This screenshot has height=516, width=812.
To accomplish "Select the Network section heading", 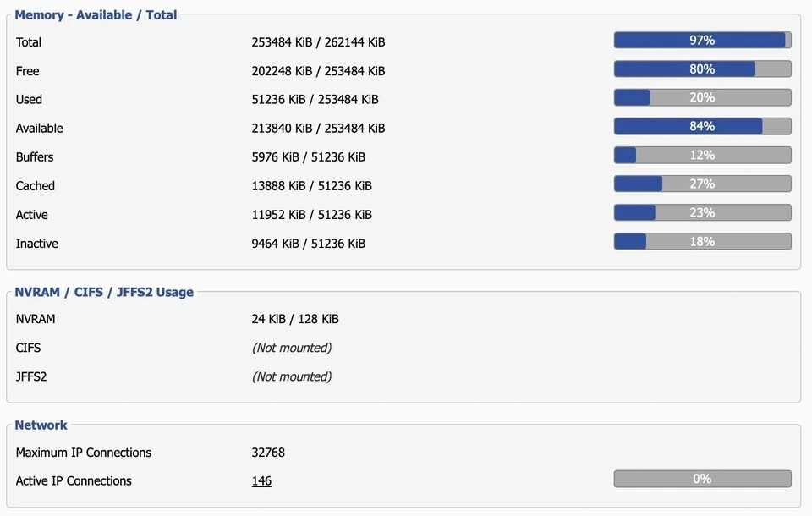I will tap(41, 425).
